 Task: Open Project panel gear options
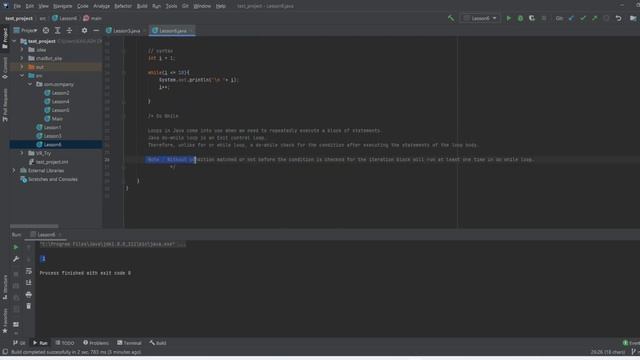pos(84,31)
